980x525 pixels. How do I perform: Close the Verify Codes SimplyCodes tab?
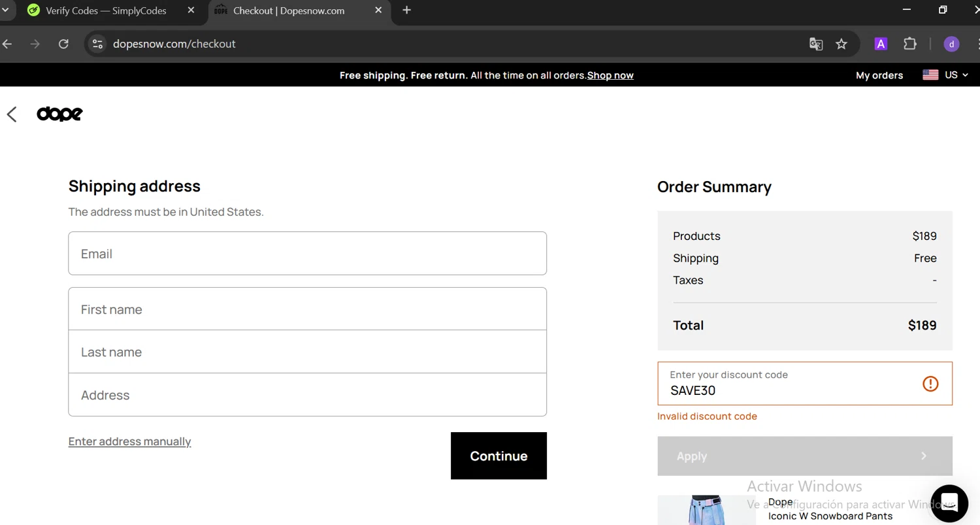(x=191, y=10)
